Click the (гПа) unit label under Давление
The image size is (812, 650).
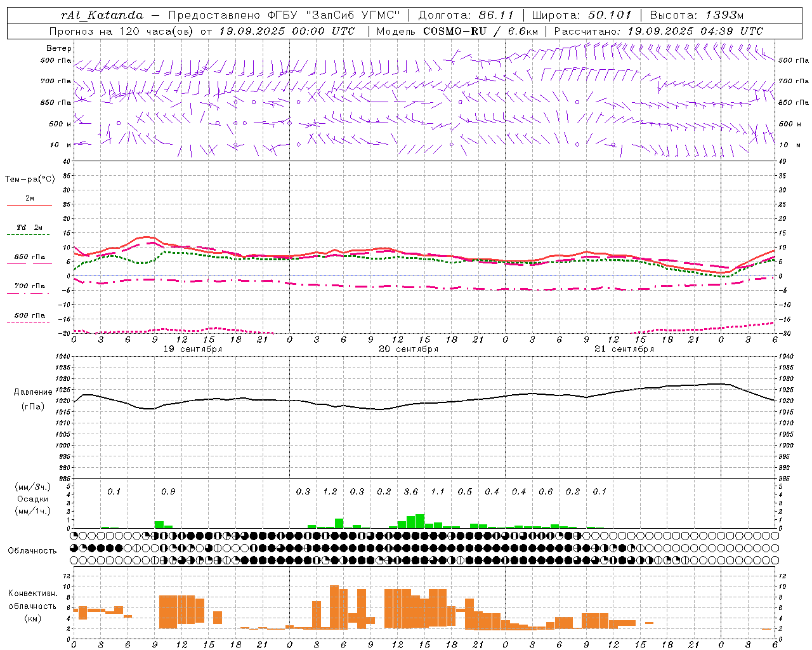point(32,407)
